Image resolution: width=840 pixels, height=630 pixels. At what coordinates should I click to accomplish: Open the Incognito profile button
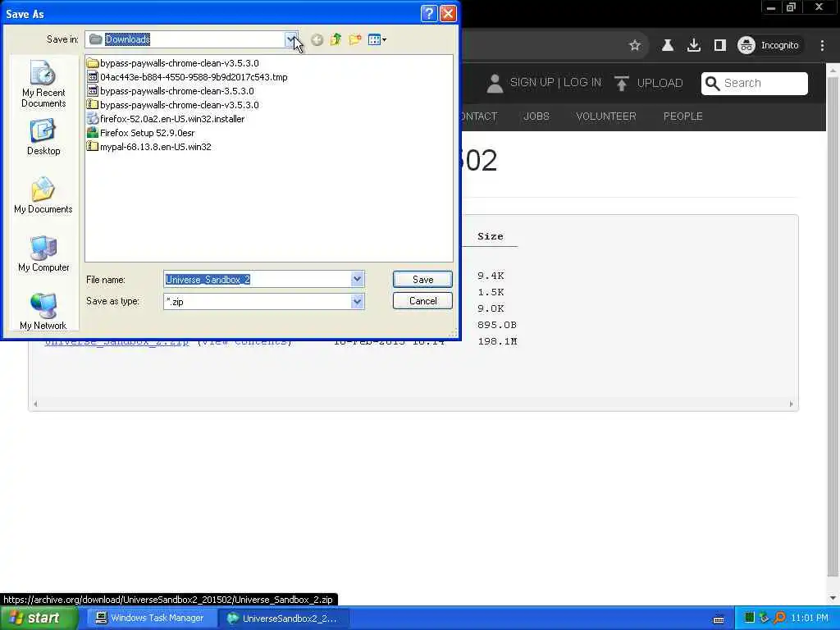click(x=768, y=46)
